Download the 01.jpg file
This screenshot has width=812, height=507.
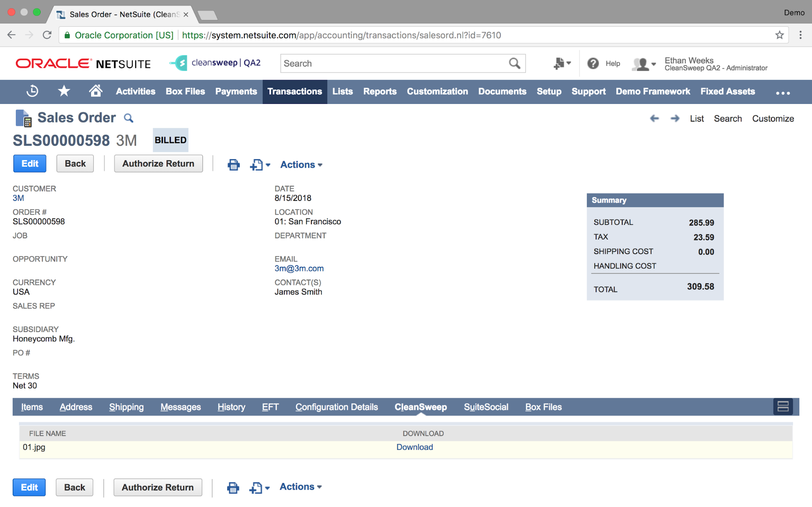(x=414, y=447)
